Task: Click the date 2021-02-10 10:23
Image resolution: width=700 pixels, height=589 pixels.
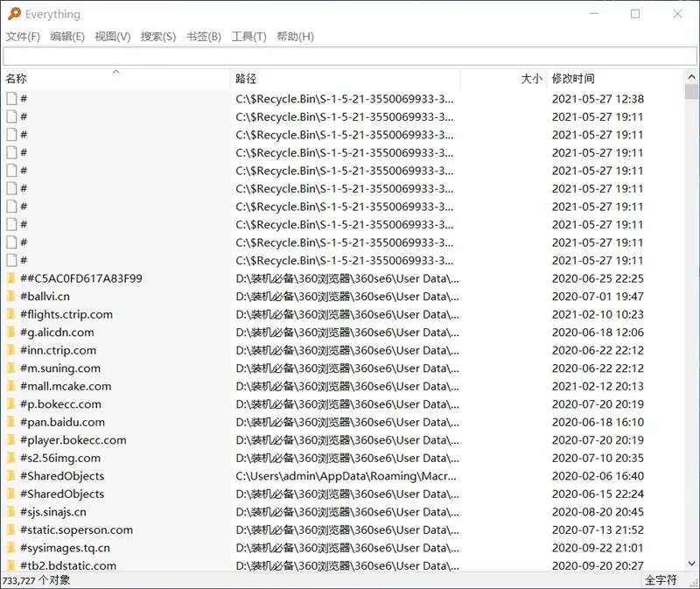Action: tap(598, 314)
